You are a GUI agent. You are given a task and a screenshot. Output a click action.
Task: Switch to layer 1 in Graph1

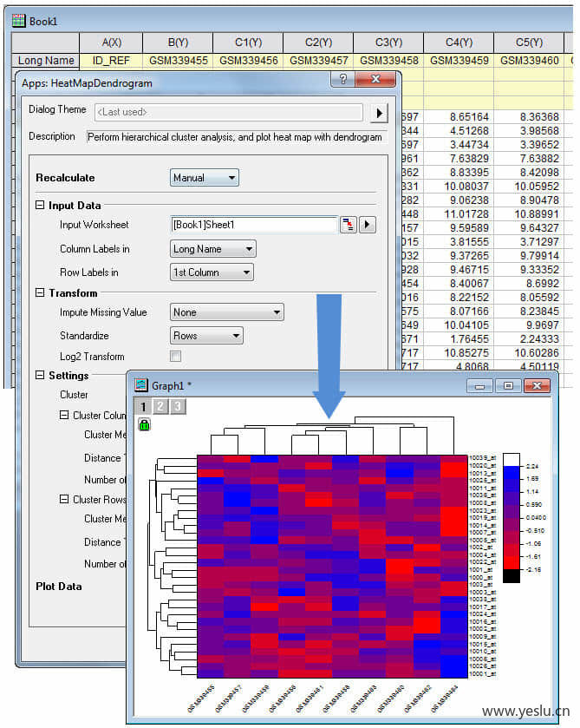click(143, 407)
